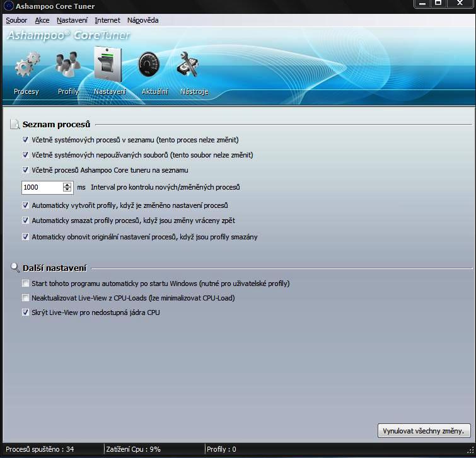
Task: Click the resize grip in status bar corner
Action: tap(471, 450)
